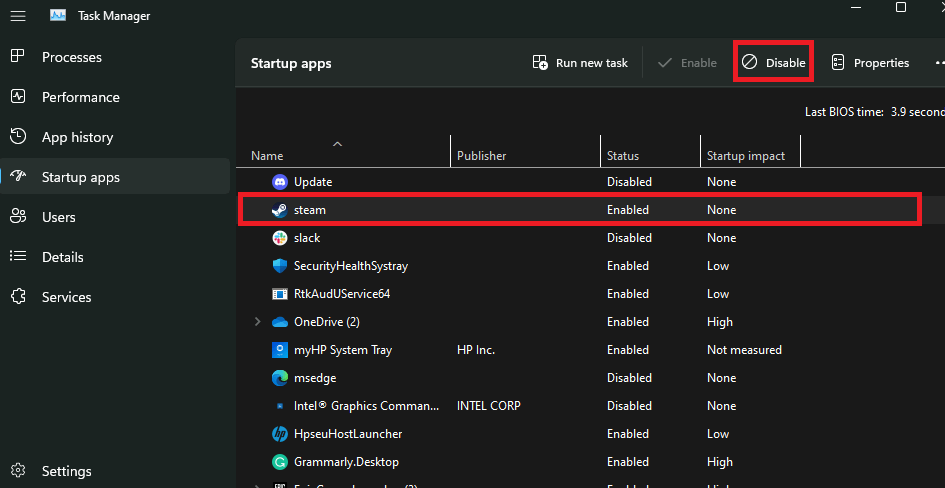Click the msedge browser icon

(280, 378)
